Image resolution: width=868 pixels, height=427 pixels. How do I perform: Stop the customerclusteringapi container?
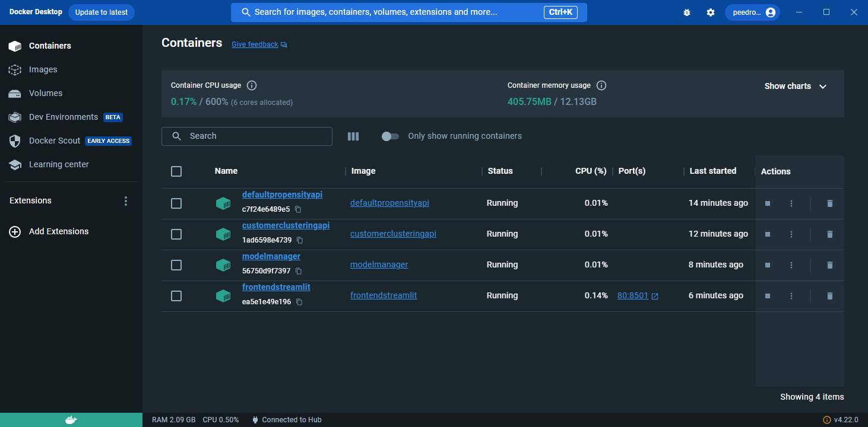click(768, 234)
